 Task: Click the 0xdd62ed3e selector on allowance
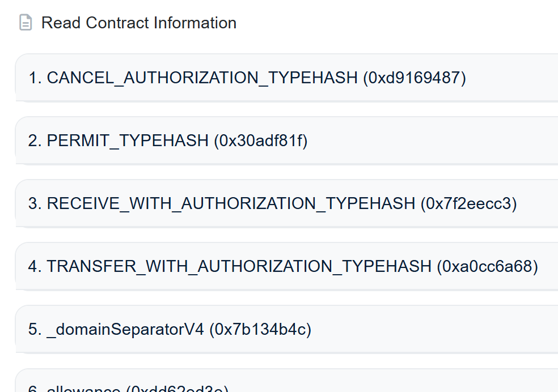click(177, 389)
